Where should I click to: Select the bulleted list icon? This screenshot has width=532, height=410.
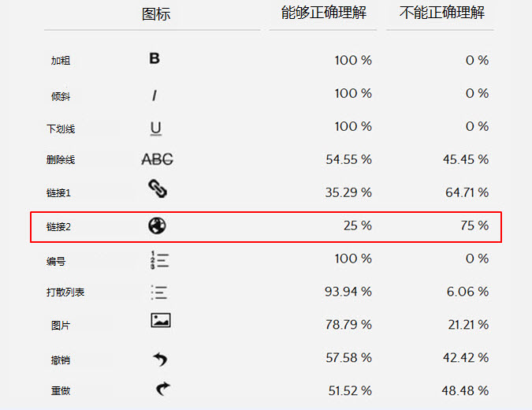click(x=159, y=293)
